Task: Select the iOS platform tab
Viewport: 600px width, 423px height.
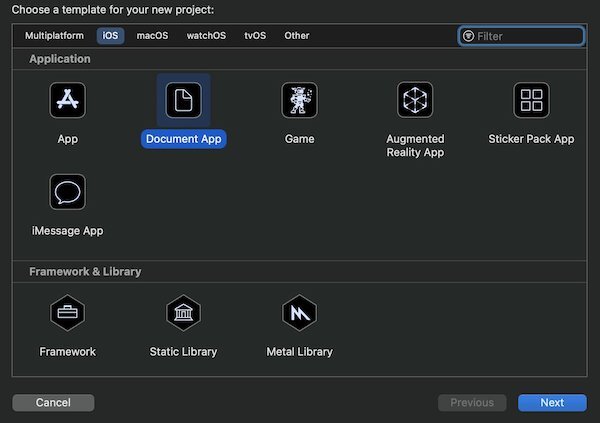Action: click(110, 36)
